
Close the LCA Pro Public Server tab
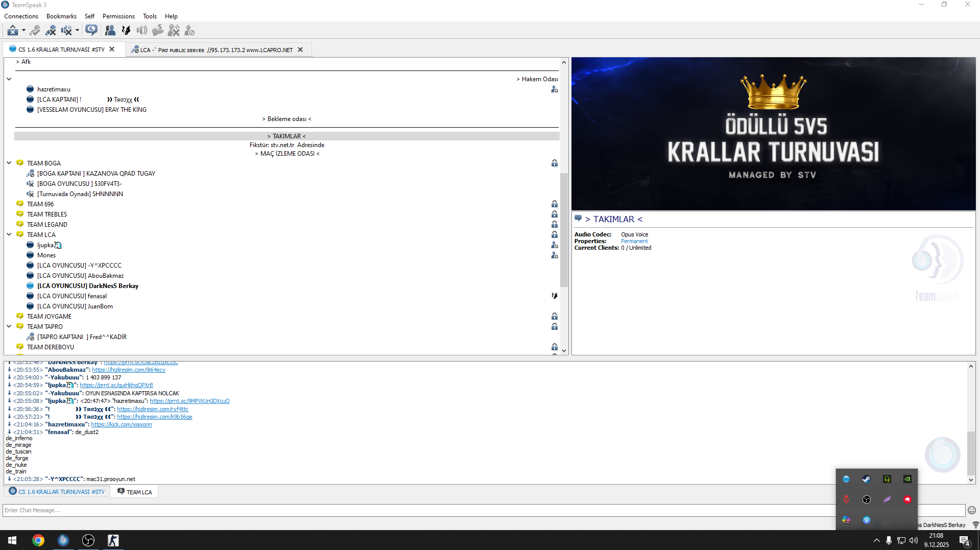point(300,50)
